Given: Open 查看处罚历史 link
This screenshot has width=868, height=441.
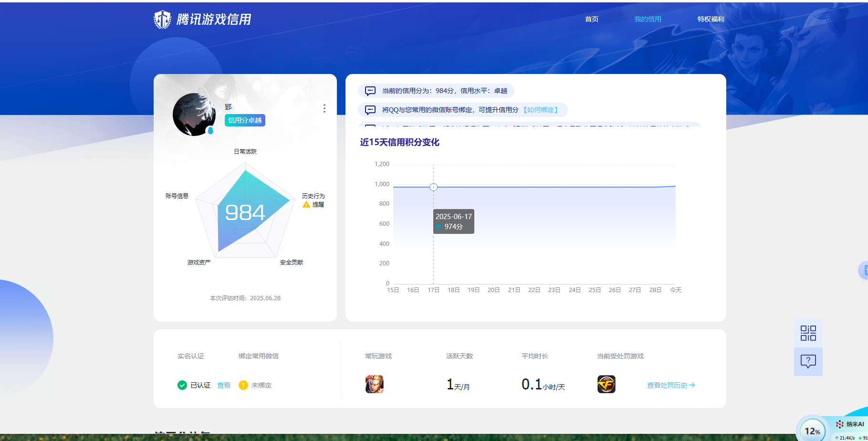Looking at the screenshot, I should click(671, 385).
